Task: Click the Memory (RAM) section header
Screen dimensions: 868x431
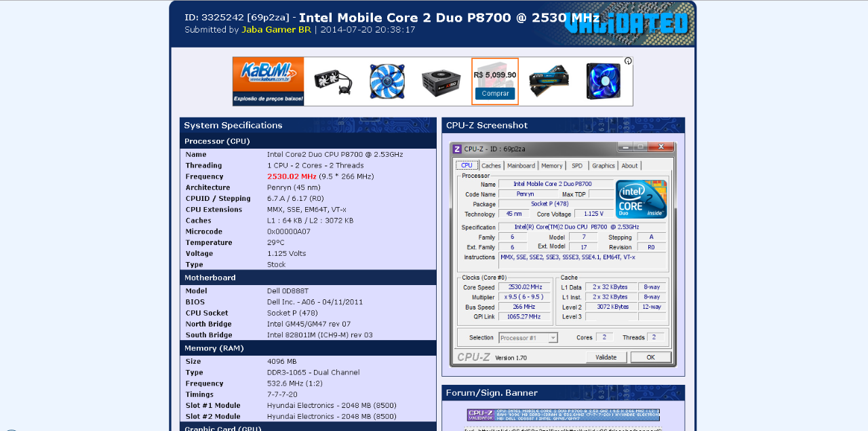Action: (x=308, y=348)
